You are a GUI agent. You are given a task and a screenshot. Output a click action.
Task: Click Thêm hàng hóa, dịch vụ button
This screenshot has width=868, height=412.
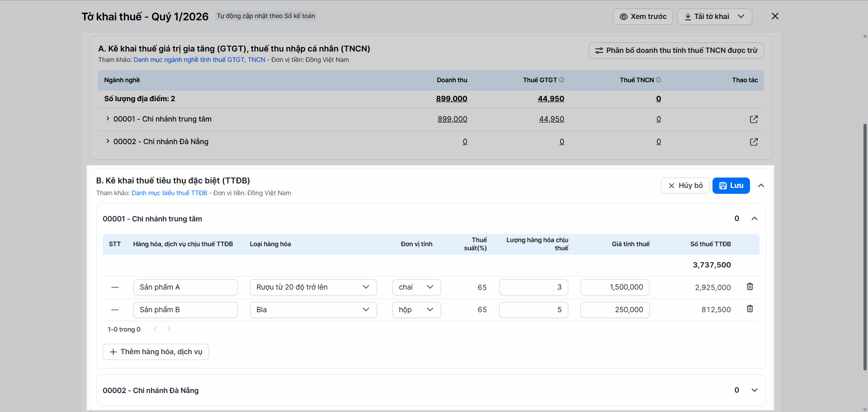pos(156,352)
